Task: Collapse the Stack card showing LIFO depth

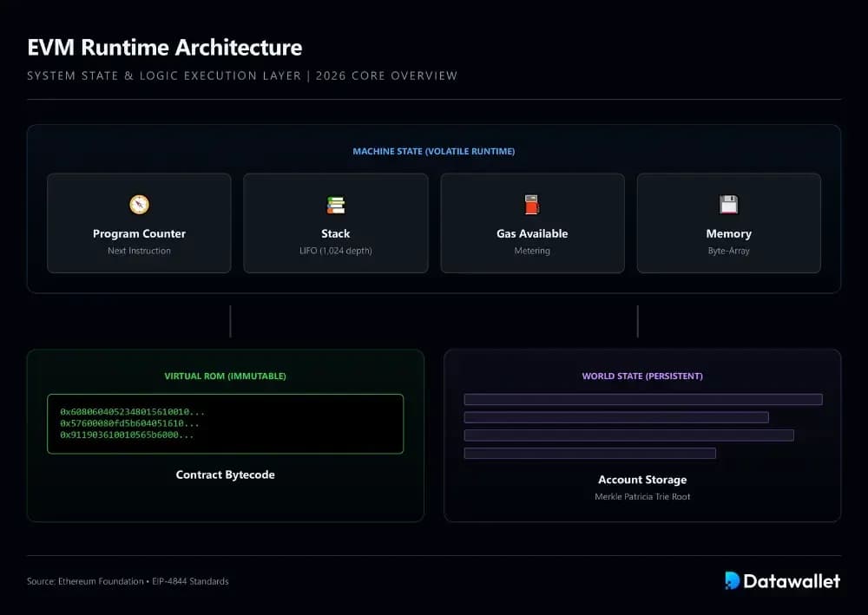Action: tap(335, 223)
